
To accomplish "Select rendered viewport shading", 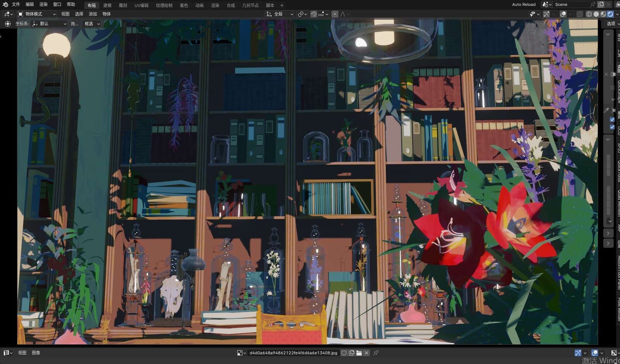I will pyautogui.click(x=610, y=14).
